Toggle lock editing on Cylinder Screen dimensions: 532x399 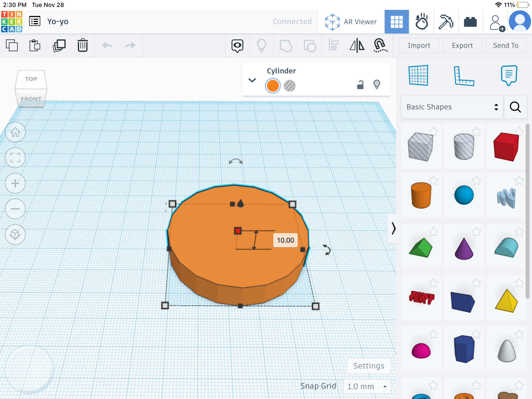[360, 85]
